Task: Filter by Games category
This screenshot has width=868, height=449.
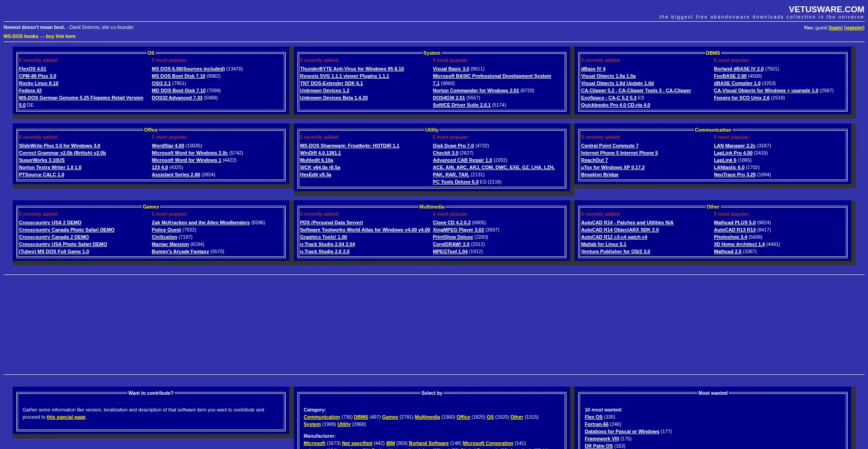Action: coord(390,417)
